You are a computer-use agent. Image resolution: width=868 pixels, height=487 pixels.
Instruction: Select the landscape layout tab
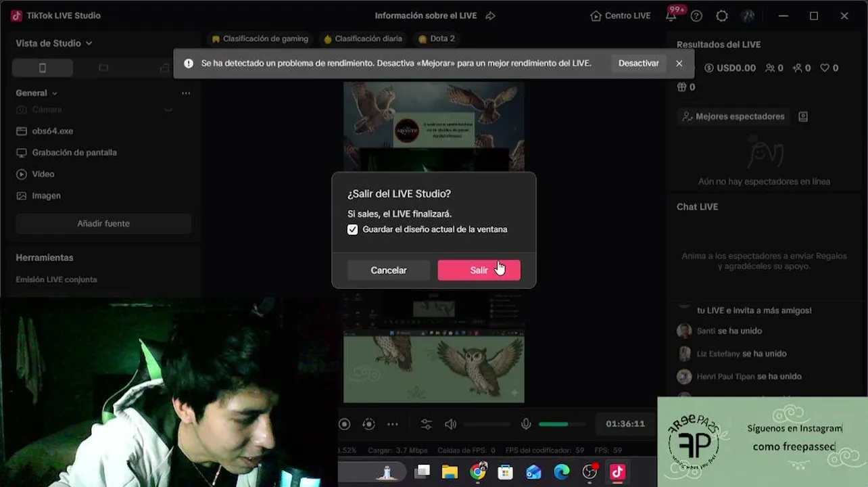[x=103, y=68]
